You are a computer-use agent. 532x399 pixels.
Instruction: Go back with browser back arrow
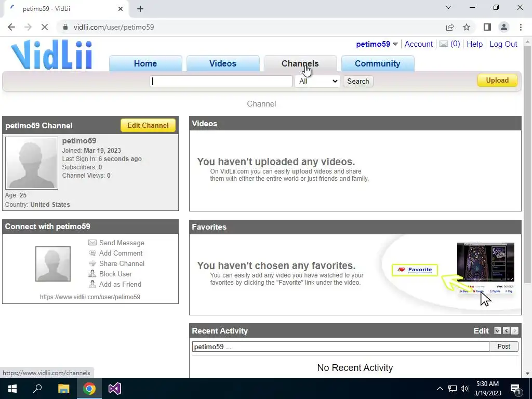pos(11,27)
